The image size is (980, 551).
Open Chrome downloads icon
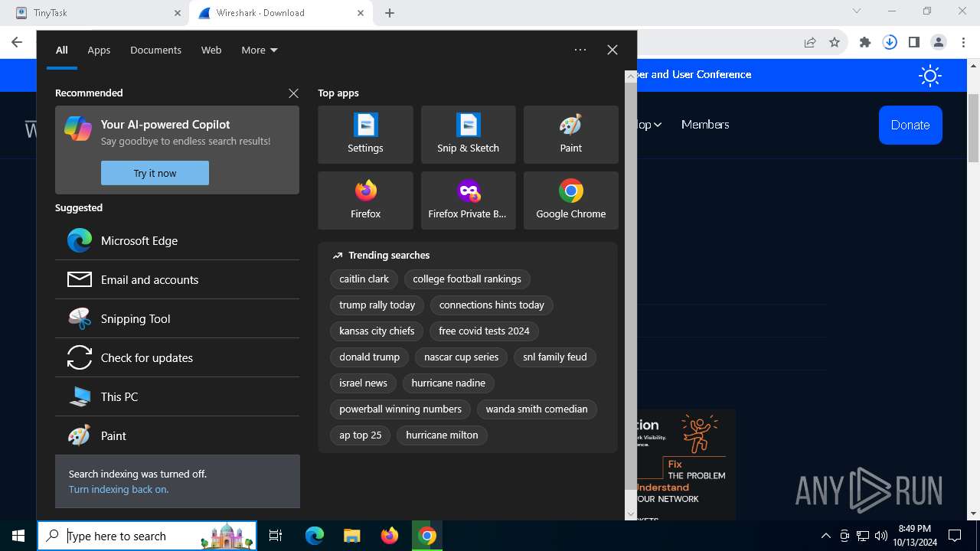(890, 43)
